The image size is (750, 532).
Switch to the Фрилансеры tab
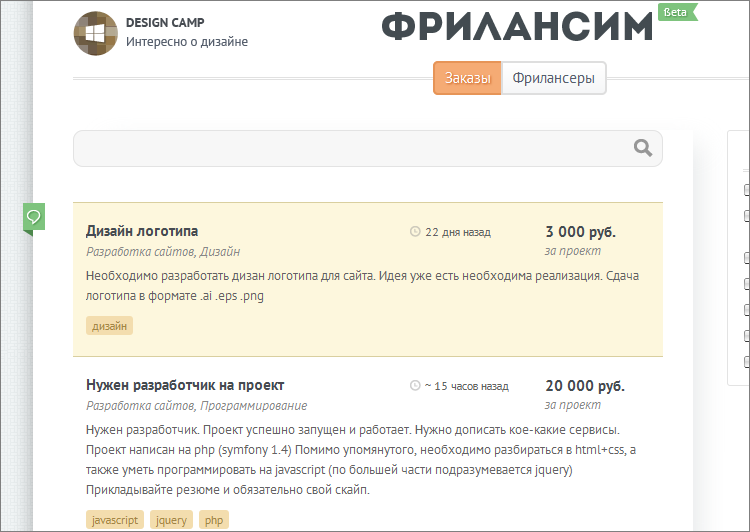553,78
